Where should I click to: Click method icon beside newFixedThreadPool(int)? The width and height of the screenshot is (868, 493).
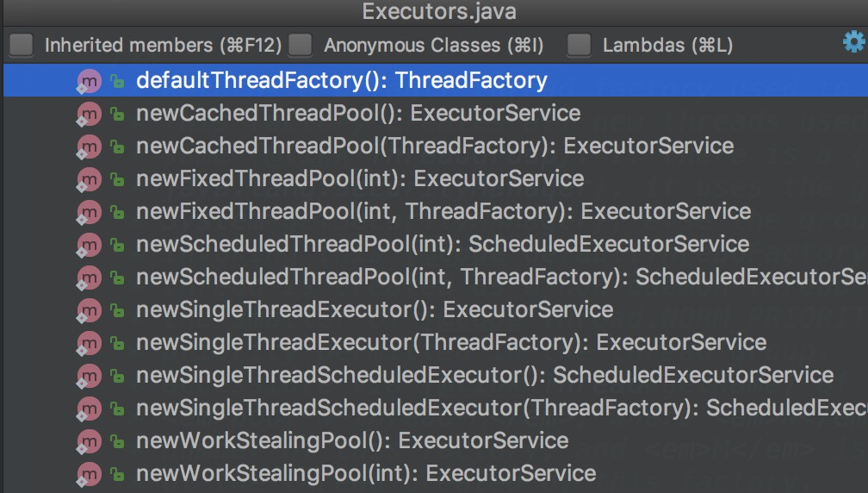(x=89, y=179)
